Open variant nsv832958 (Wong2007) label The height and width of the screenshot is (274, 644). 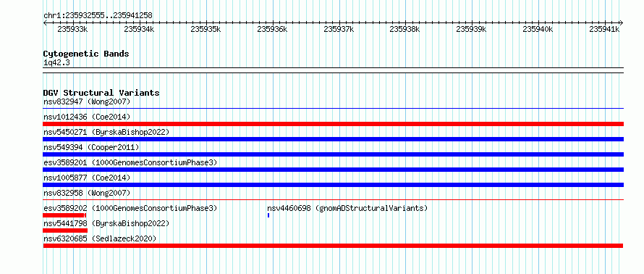[87, 193]
